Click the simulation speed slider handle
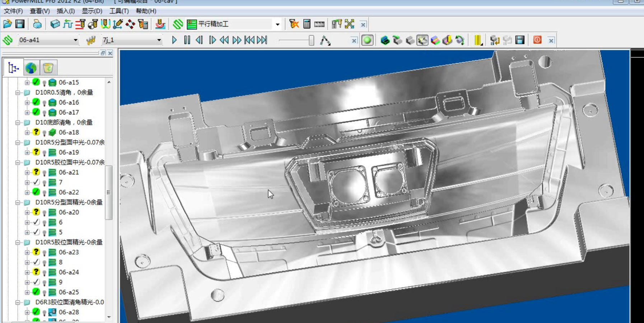Image resolution: width=644 pixels, height=323 pixels. 311,40
